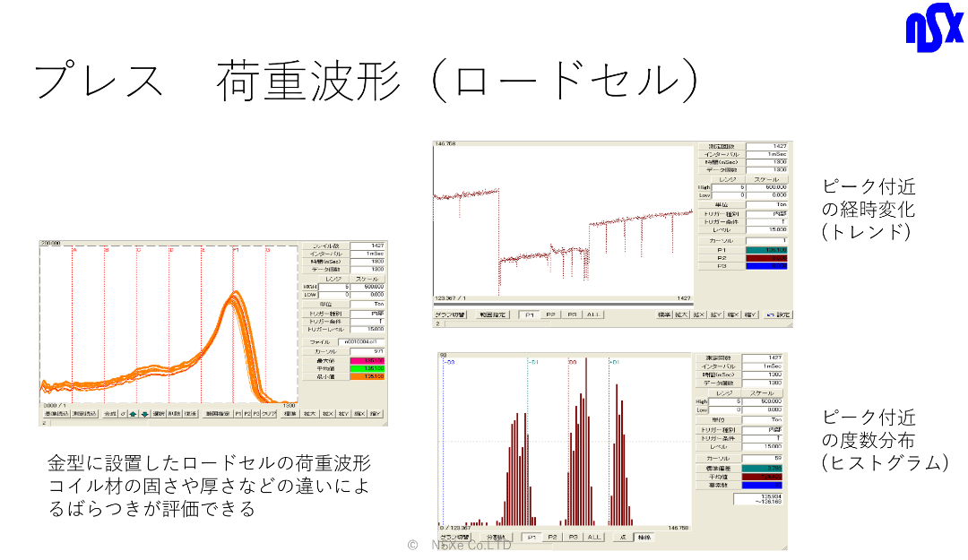968x560 pixels.
Task: Toggle P3 in the trend window
Action: pyautogui.click(x=572, y=314)
